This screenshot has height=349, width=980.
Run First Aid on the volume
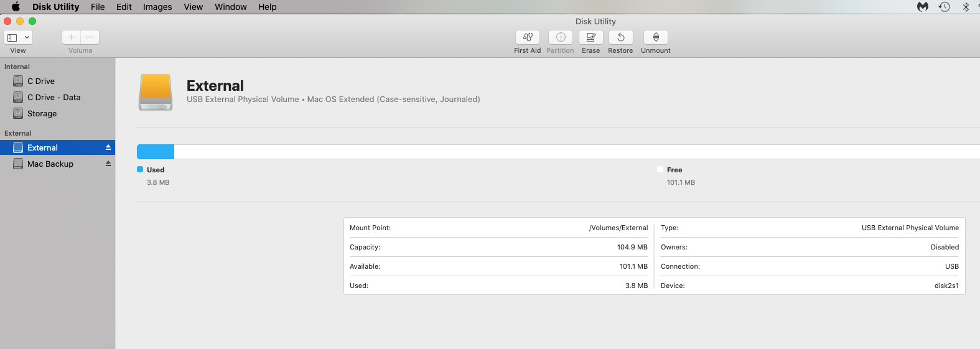[528, 37]
